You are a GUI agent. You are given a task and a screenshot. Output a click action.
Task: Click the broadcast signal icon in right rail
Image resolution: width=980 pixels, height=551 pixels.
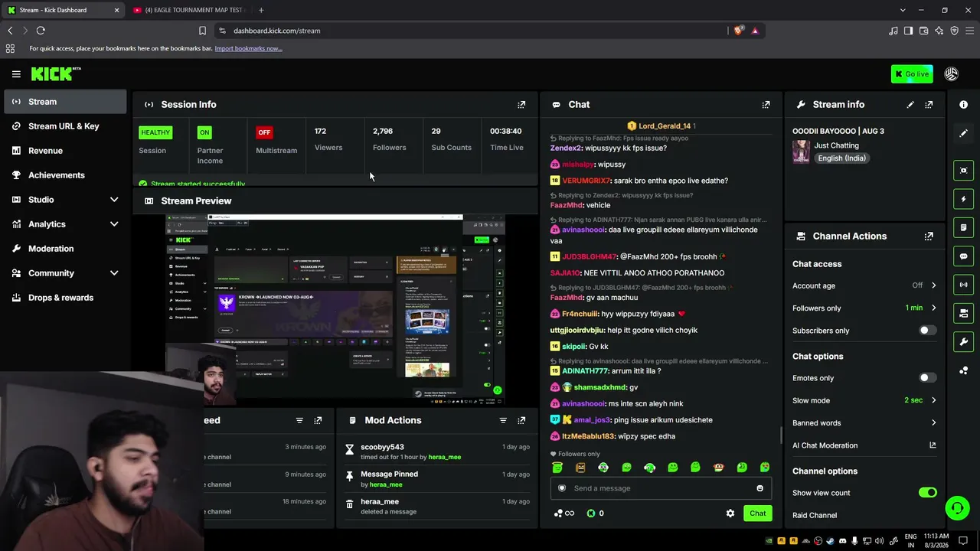964,285
